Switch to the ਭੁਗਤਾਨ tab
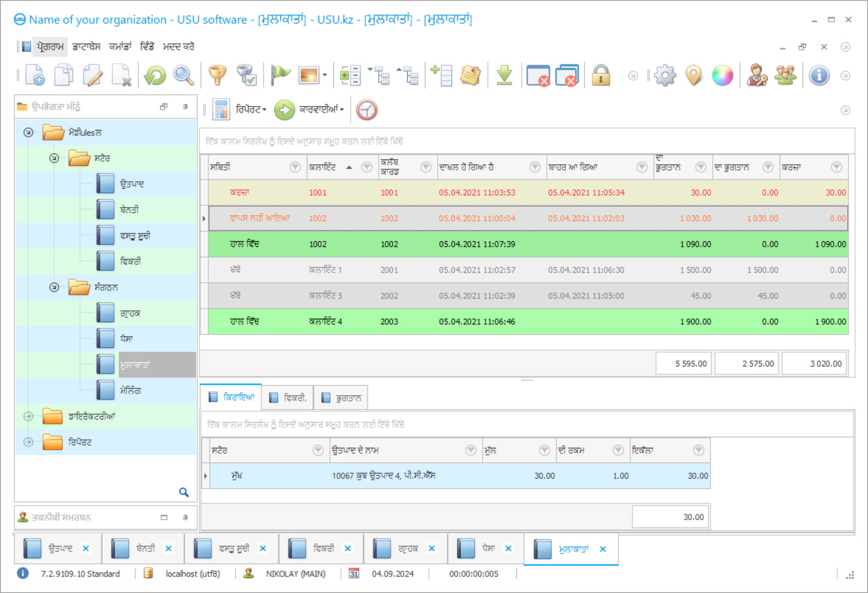The image size is (868, 593). click(342, 398)
